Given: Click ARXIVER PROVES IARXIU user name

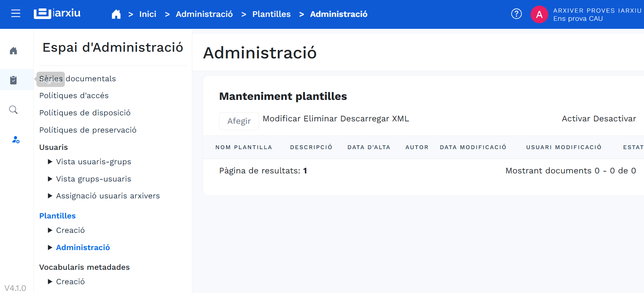Looking at the screenshot, I should tap(597, 11).
